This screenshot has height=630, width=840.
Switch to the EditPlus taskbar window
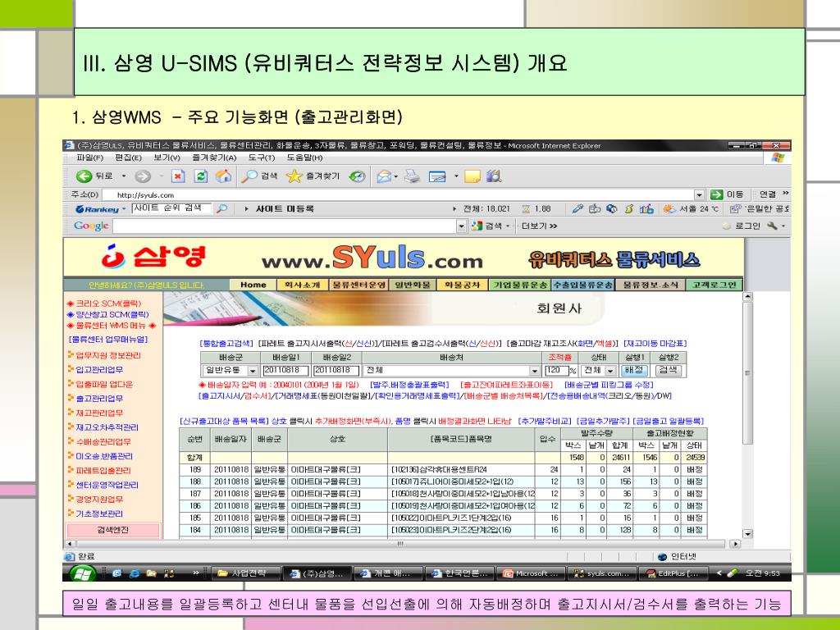(674, 573)
